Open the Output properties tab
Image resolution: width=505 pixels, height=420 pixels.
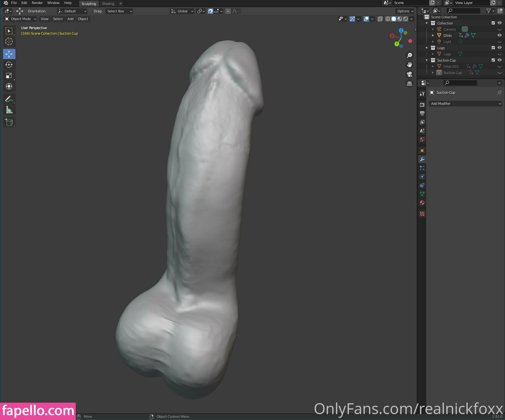422,114
